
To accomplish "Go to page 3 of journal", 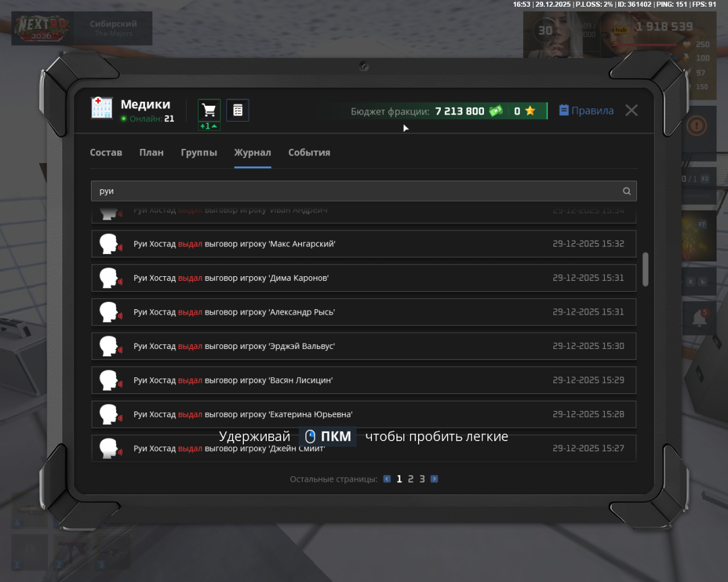I will pyautogui.click(x=422, y=479).
